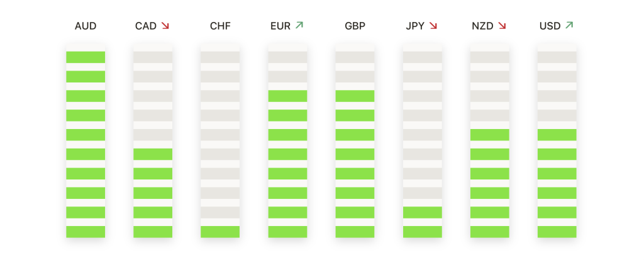Screen dimensions: 644x260
Task: Click the top gray bar in GBP meter
Action: point(355,57)
